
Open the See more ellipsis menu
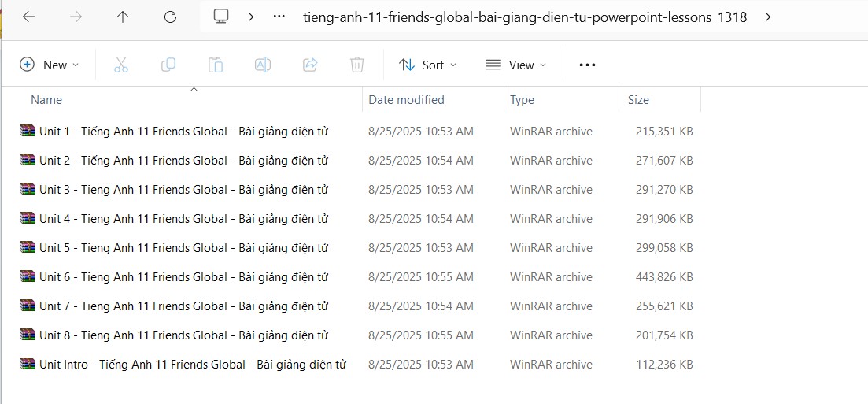tap(587, 65)
